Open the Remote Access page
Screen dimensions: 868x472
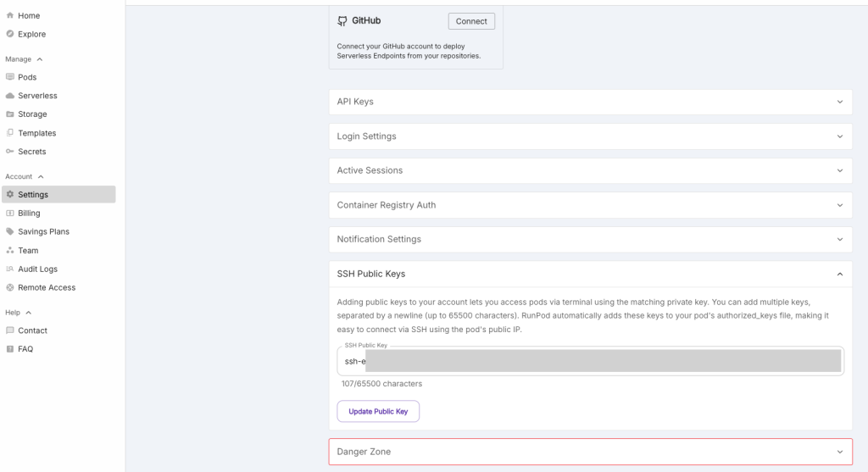pyautogui.click(x=47, y=288)
